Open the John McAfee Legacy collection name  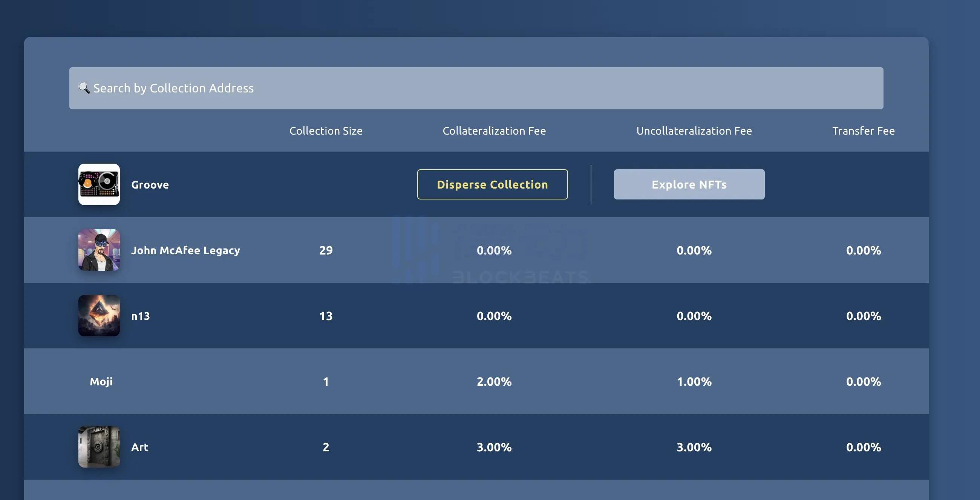[x=185, y=250]
